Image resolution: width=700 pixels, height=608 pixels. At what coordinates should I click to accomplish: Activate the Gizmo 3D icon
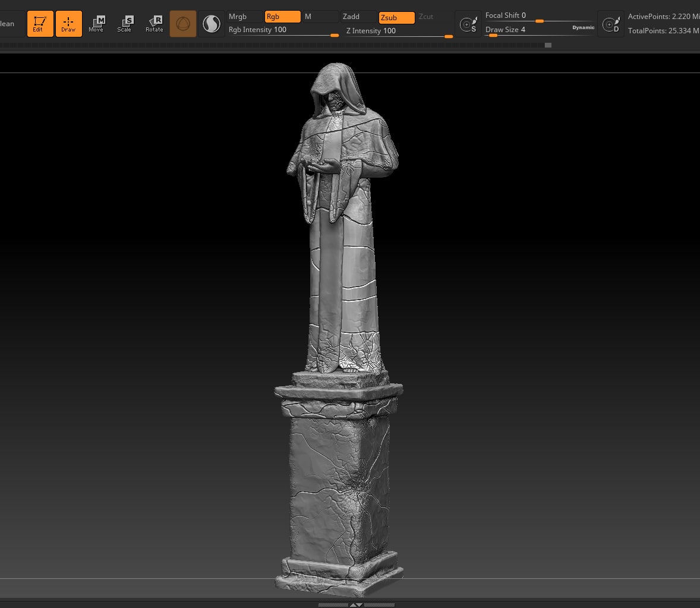[183, 24]
